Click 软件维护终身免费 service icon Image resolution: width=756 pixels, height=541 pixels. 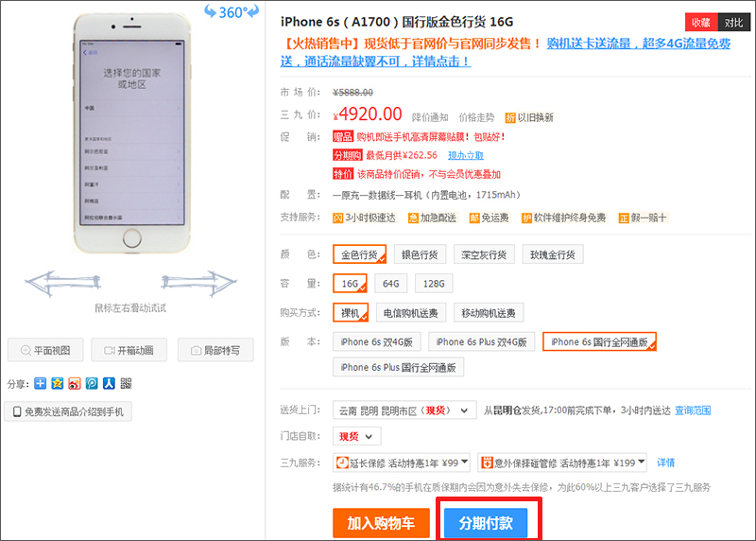pos(563,218)
